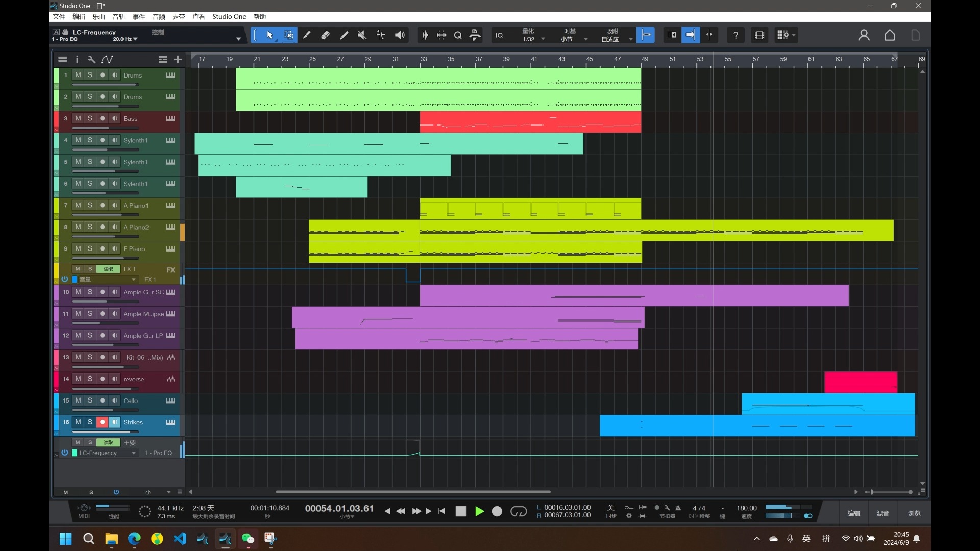Adjust the Drums track 1 volume fader
Screen dimensions: 980x551
(106, 84)
